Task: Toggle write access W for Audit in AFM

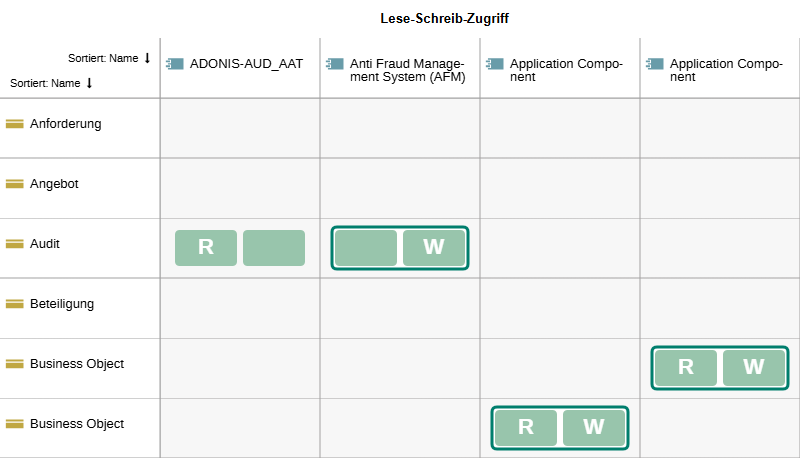Action: tap(434, 248)
